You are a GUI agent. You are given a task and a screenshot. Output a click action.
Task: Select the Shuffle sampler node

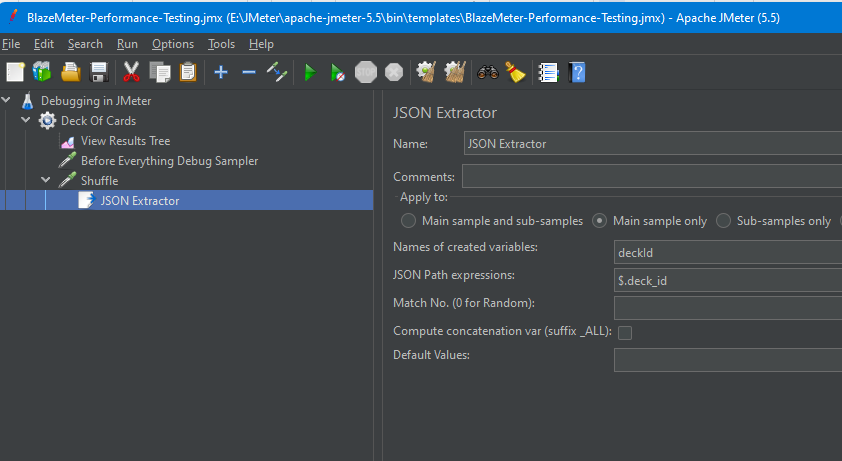(99, 181)
